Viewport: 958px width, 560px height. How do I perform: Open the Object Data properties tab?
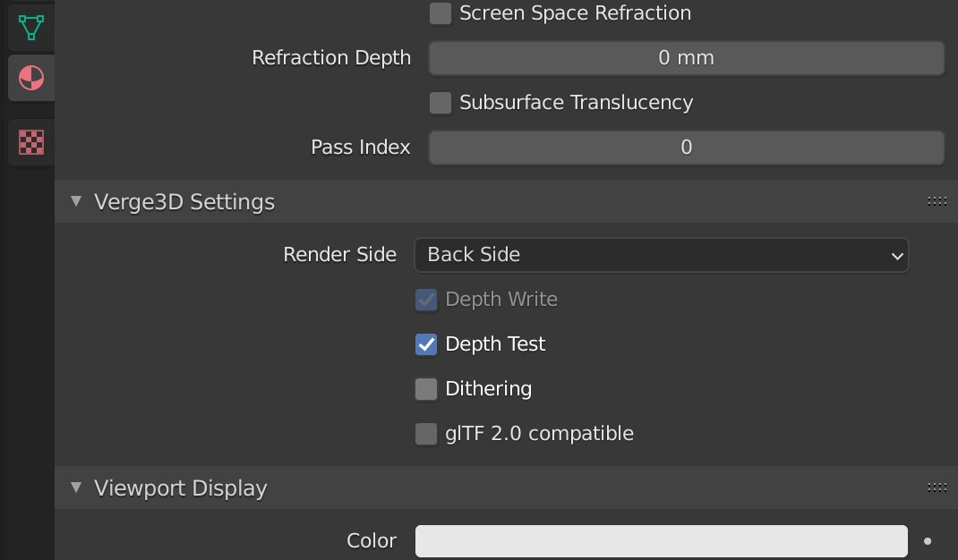31,28
